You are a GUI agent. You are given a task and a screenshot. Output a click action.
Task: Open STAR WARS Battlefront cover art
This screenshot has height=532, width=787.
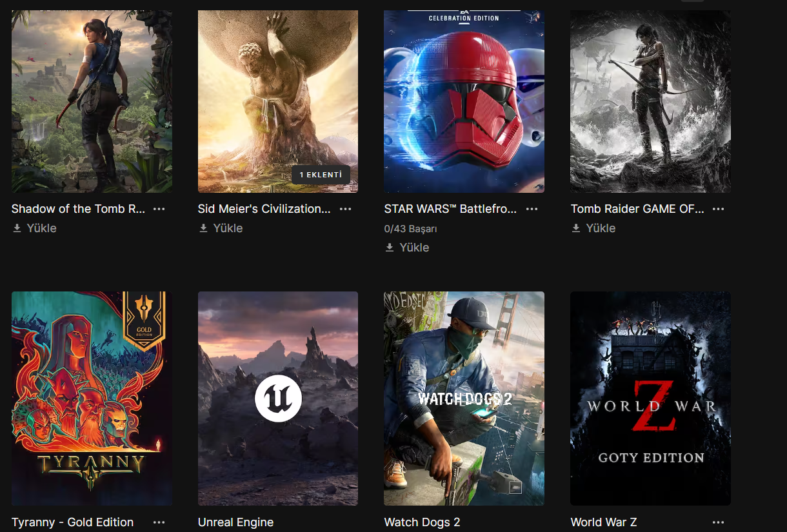pos(464,101)
